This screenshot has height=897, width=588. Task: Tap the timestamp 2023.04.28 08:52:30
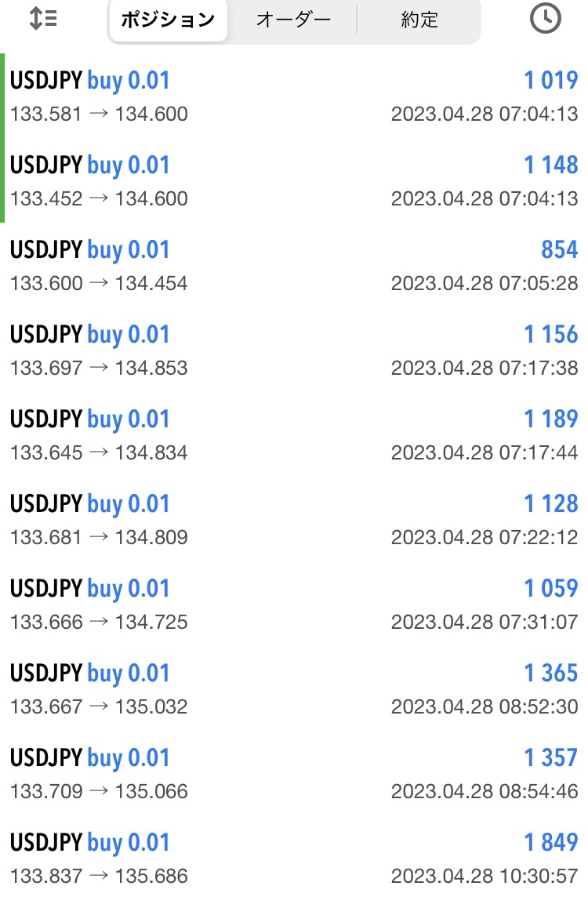[x=485, y=706]
